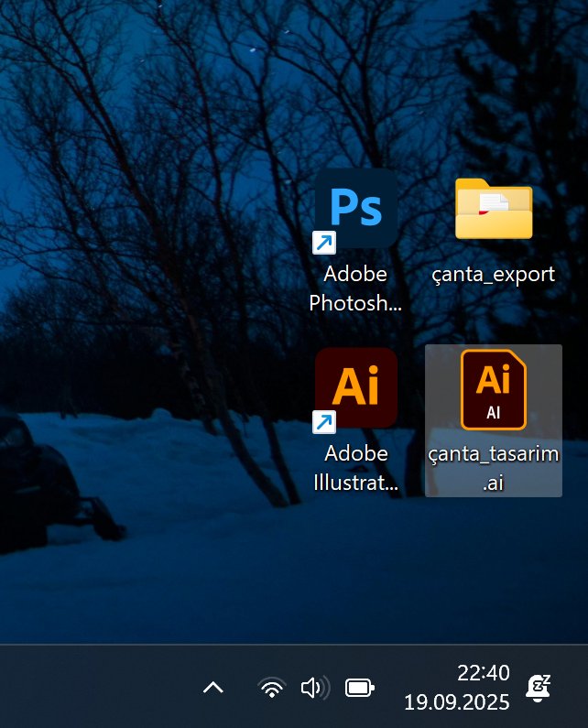Open calendar from clock 22:40
This screenshot has height=728, width=588.
[458, 688]
